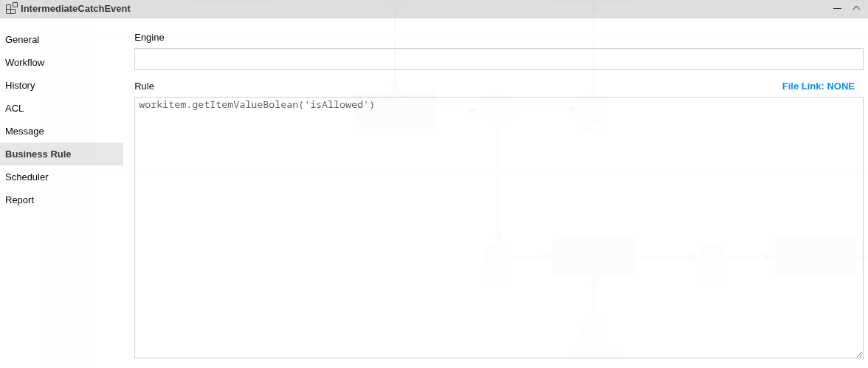Show the Scheduler tab
Image resolution: width=868 pixels, height=368 pixels.
click(27, 177)
